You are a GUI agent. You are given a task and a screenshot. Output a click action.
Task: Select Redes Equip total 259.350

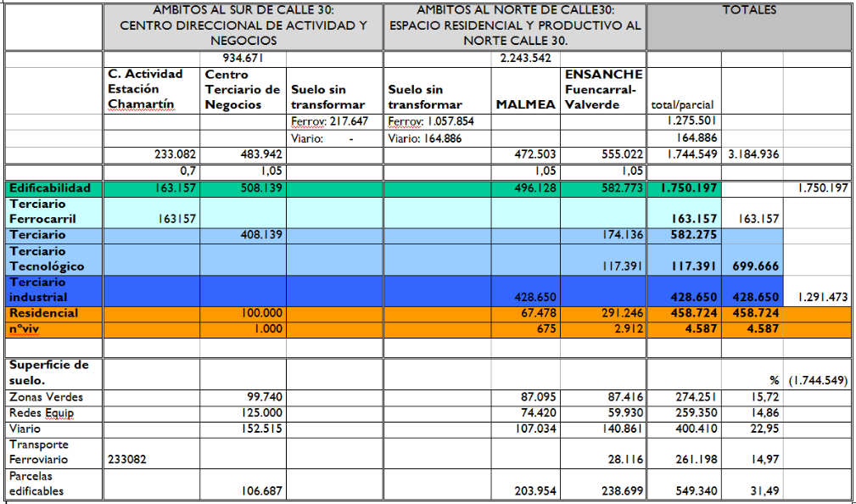coord(696,413)
